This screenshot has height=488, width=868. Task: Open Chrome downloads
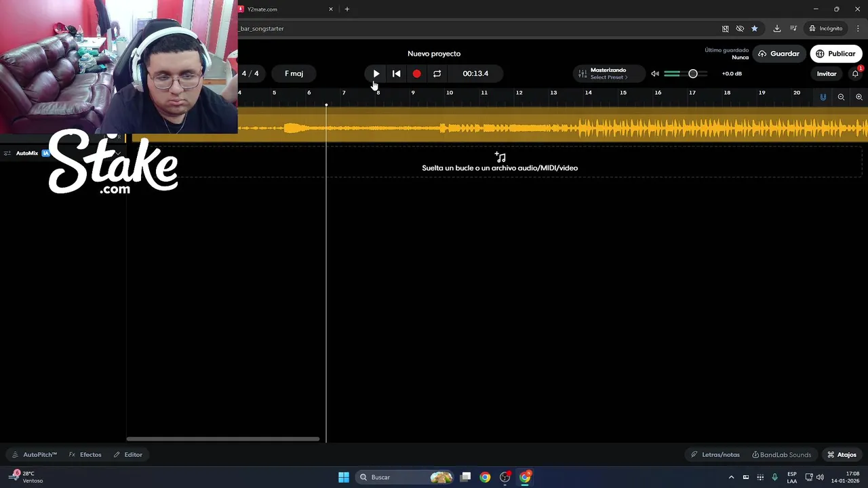(x=777, y=28)
